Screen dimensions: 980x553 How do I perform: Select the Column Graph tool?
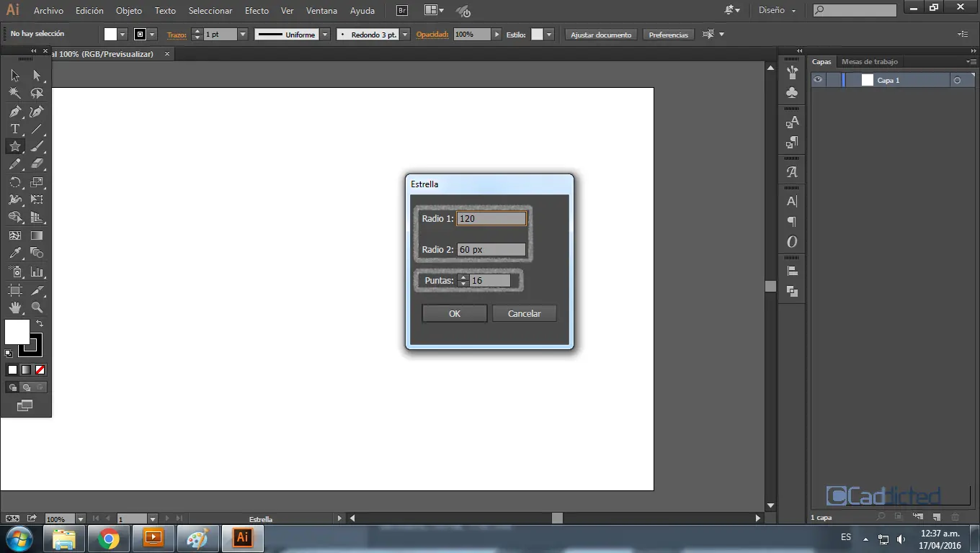click(37, 272)
